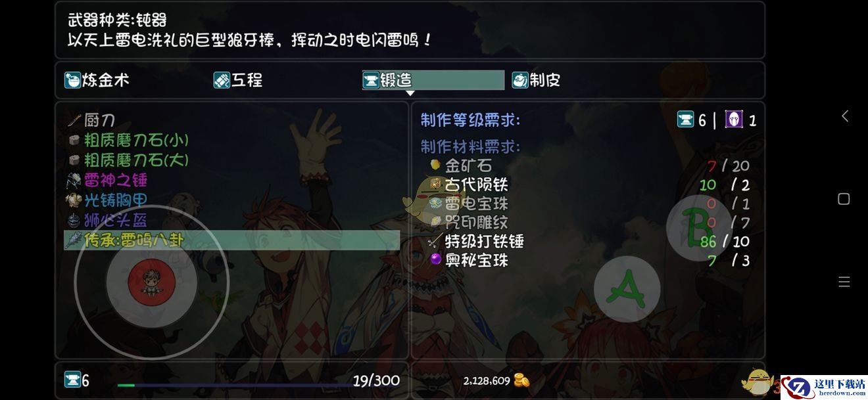Select the 炼金术 alchemy tab
The height and width of the screenshot is (400, 868).
pos(97,80)
